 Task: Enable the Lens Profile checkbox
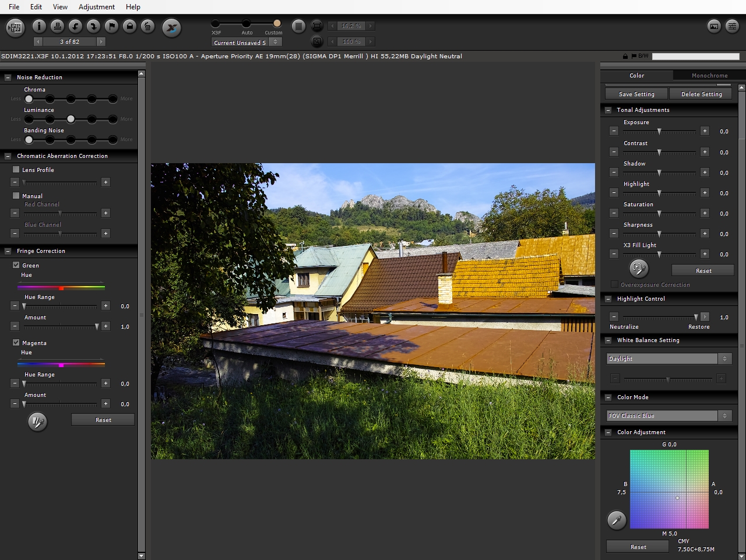16,170
